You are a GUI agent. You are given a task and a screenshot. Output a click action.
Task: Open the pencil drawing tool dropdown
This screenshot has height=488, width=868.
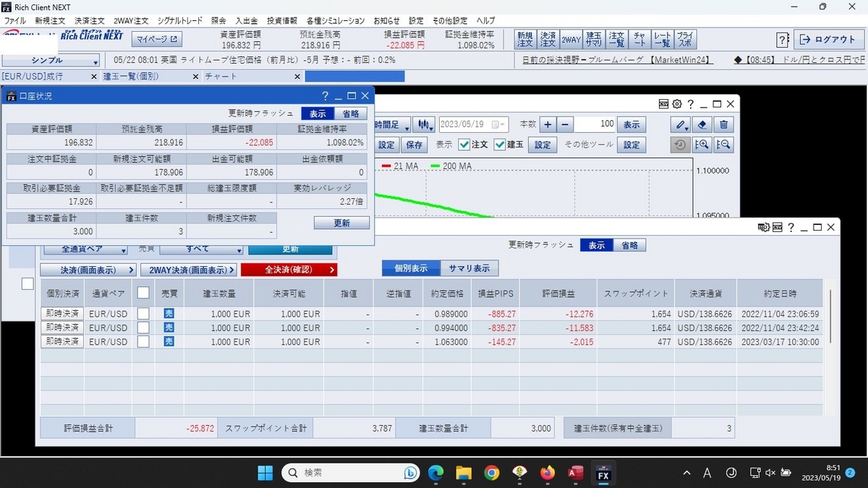tap(681, 124)
